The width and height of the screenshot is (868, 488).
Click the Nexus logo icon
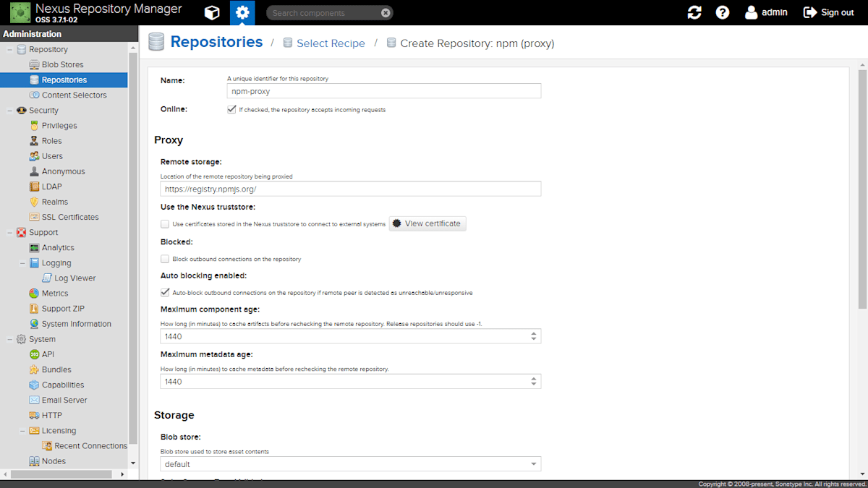pos(20,12)
